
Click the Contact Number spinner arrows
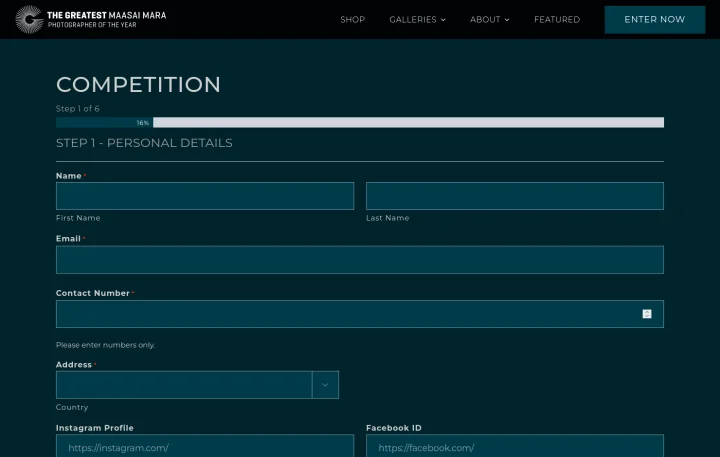pos(647,314)
